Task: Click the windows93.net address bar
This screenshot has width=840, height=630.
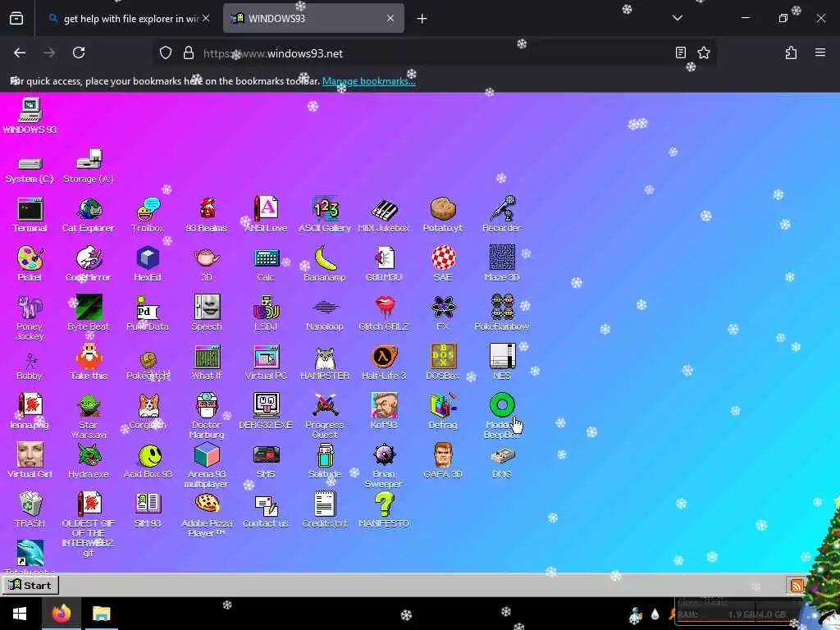Action: pyautogui.click(x=434, y=53)
